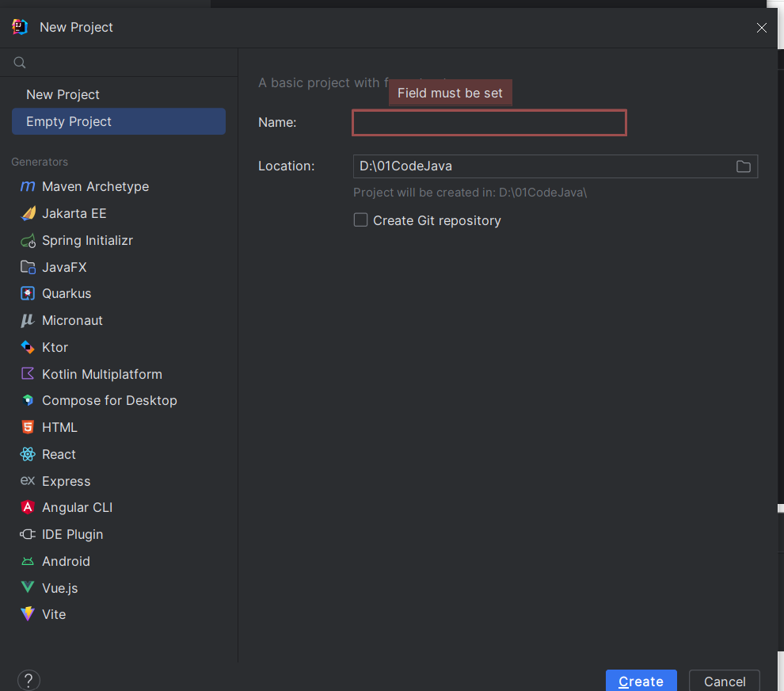Viewport: 784px width, 691px height.
Task: Click the Express 'ex' icon
Action: (x=28, y=481)
